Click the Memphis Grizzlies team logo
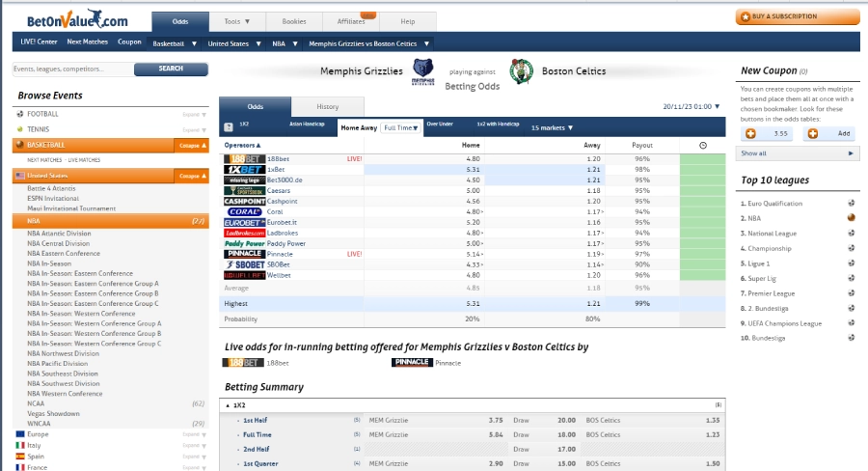The height and width of the screenshot is (471, 868). pos(423,71)
